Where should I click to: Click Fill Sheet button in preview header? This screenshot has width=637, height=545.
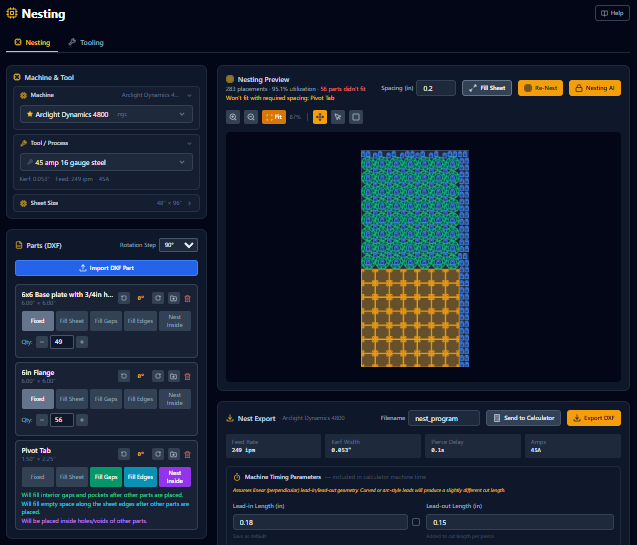pos(487,88)
